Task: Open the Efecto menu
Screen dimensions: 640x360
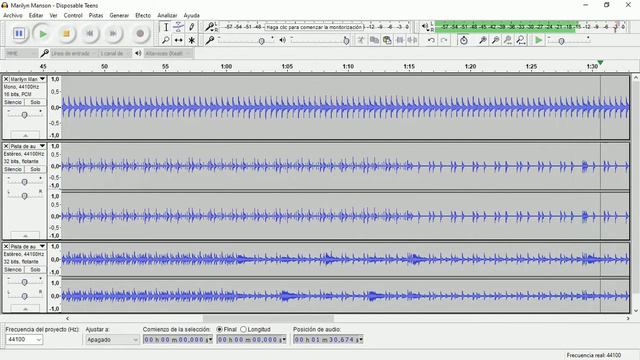Action: pos(143,15)
